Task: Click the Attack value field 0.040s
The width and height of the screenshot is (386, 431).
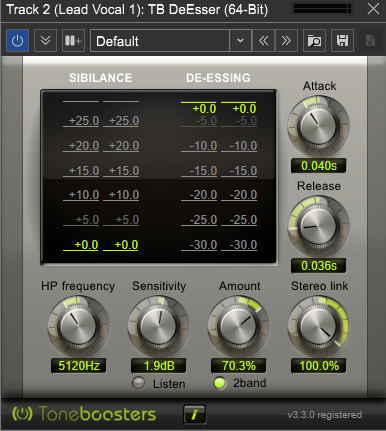Action: [x=319, y=166]
